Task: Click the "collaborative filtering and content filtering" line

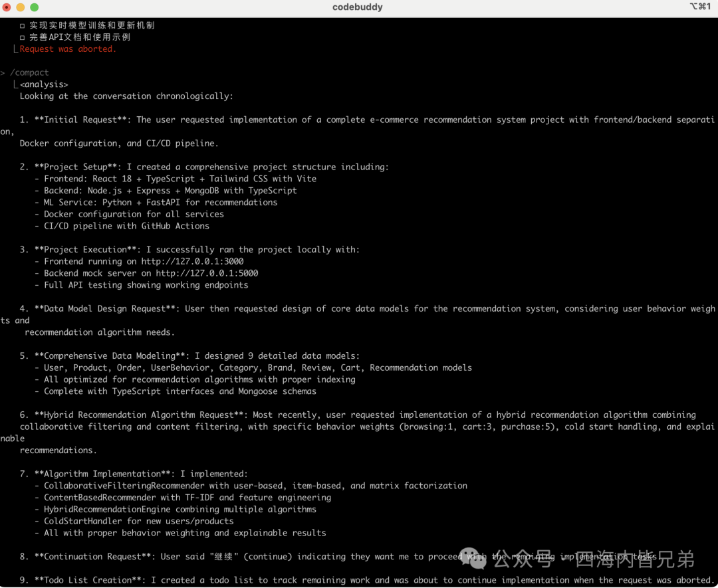Action: [367, 427]
